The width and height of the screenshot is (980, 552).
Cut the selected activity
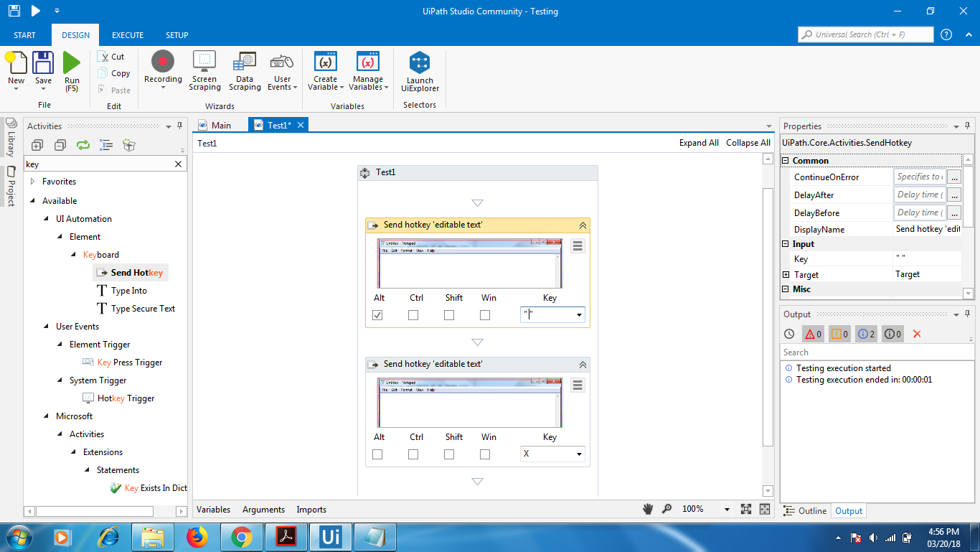pos(110,57)
